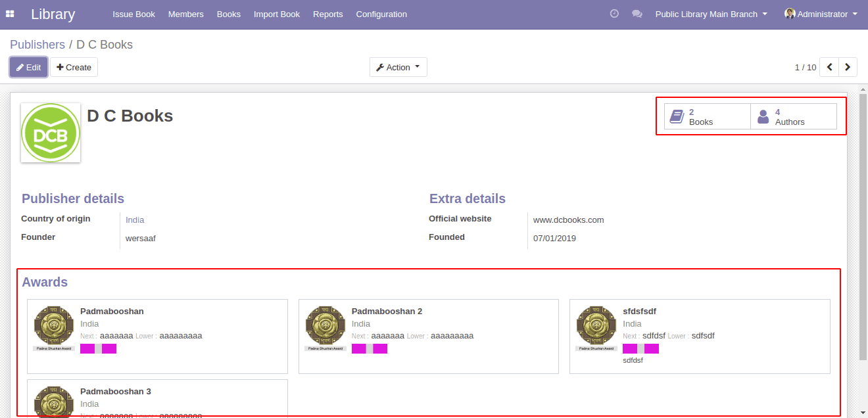Viewport: 868px width, 418px height.
Task: Expand the Administrator user dropdown
Action: pyautogui.click(x=821, y=14)
